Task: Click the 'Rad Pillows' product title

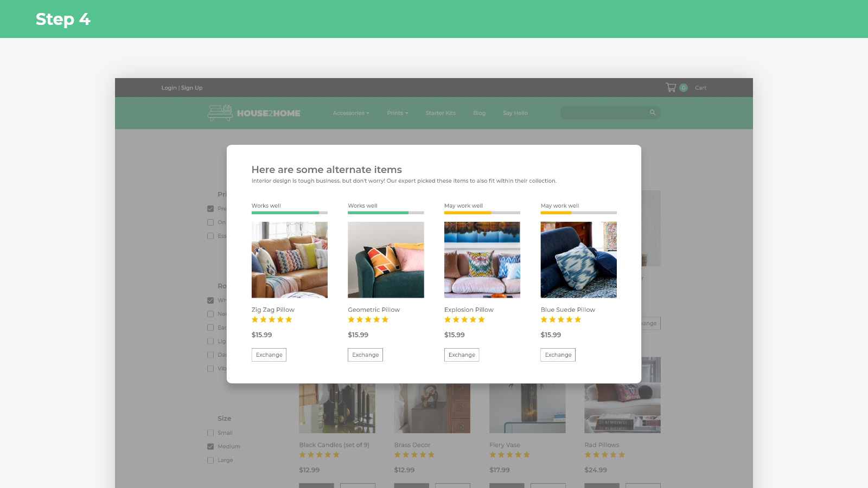Action: click(602, 445)
